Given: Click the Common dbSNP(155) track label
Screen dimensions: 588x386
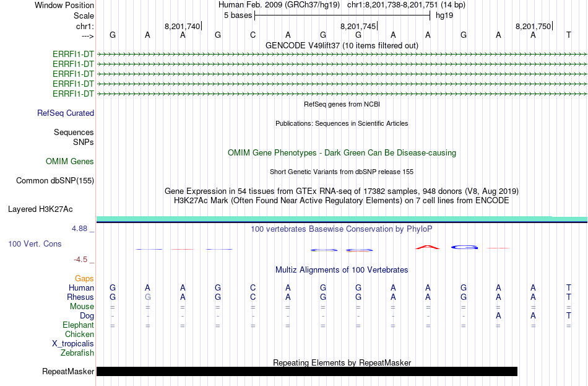Looking at the screenshot, I should coord(55,181).
